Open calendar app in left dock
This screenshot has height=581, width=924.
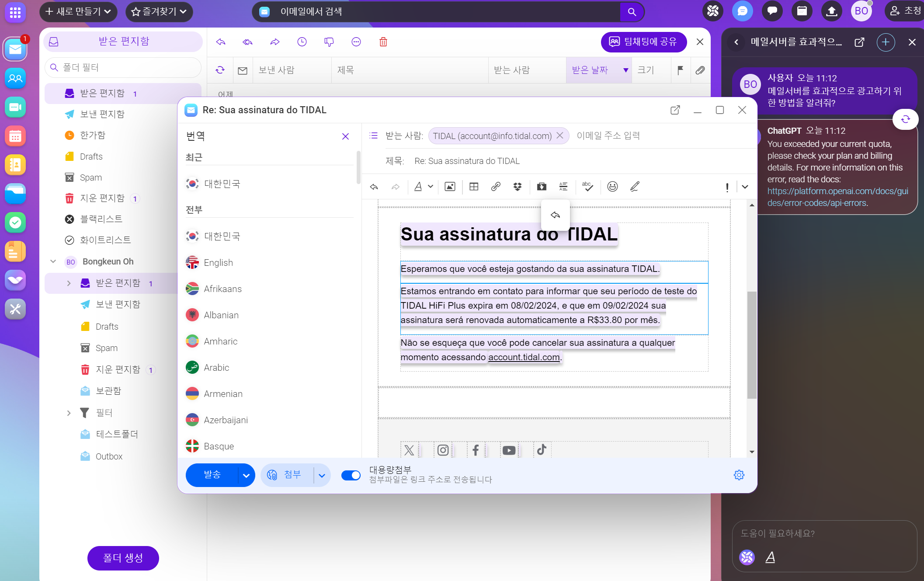click(15, 136)
